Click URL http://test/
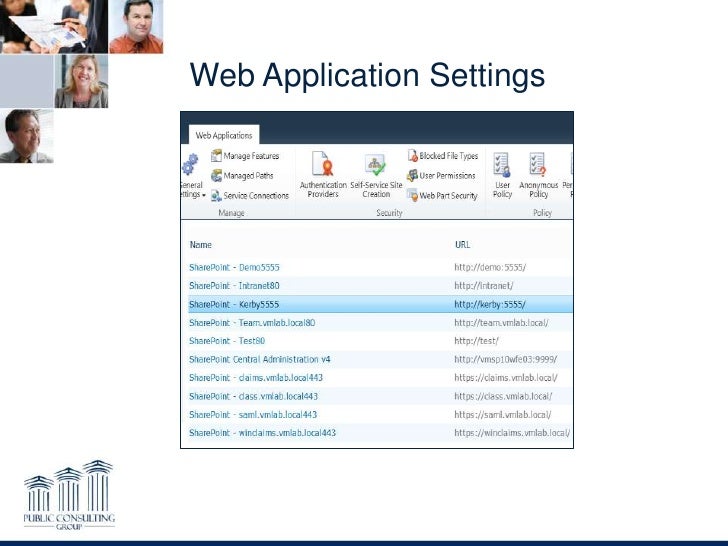This screenshot has height=546, width=728. pyautogui.click(x=476, y=341)
